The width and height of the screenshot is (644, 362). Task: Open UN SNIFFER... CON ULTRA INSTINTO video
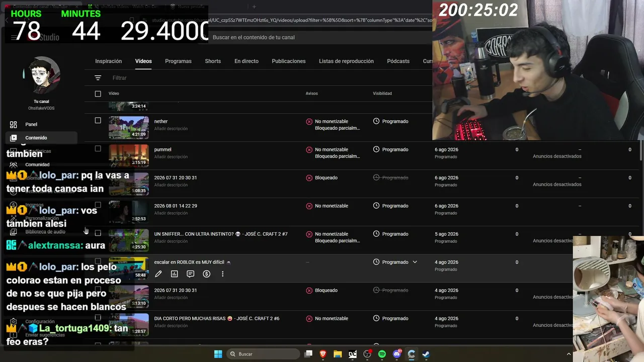221,234
